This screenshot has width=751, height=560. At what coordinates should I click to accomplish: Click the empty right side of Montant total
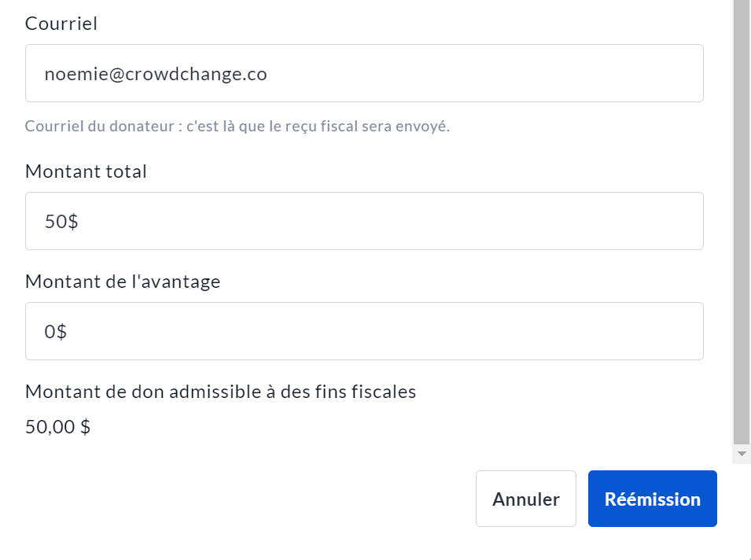pyautogui.click(x=550, y=221)
